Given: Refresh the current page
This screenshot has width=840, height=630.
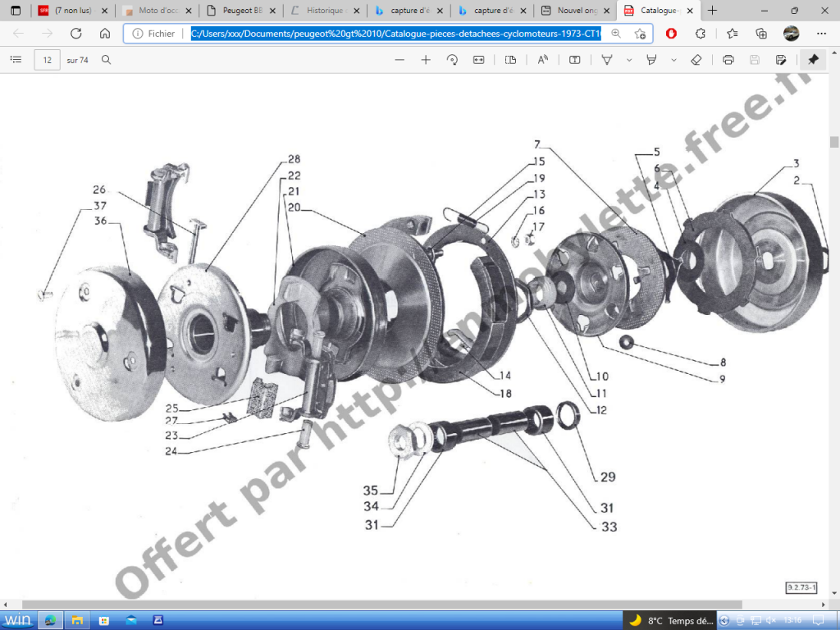Looking at the screenshot, I should [x=76, y=34].
